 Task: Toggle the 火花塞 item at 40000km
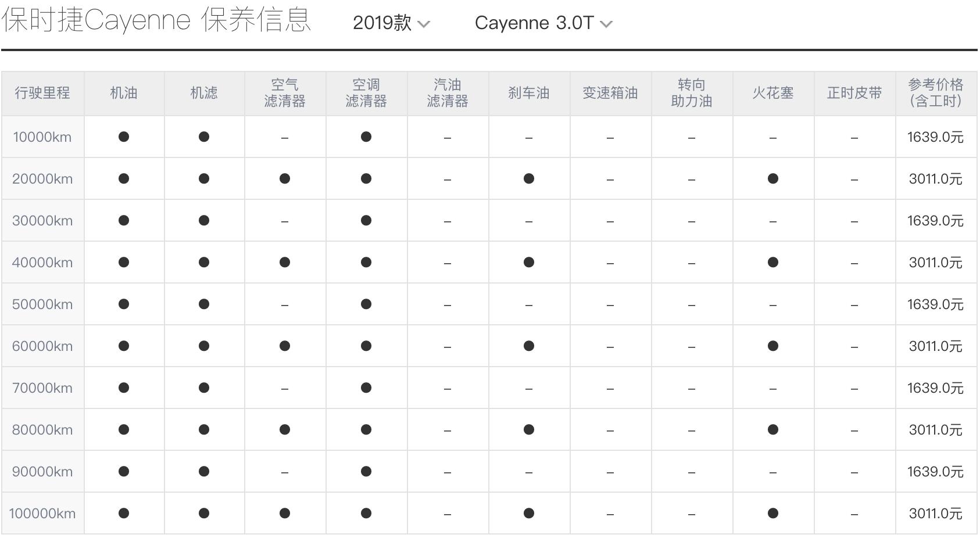pyautogui.click(x=773, y=262)
